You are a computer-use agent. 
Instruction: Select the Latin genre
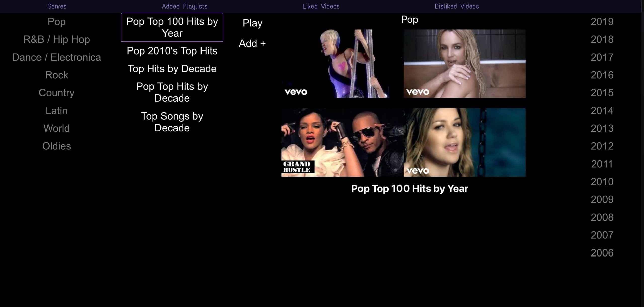pyautogui.click(x=57, y=111)
